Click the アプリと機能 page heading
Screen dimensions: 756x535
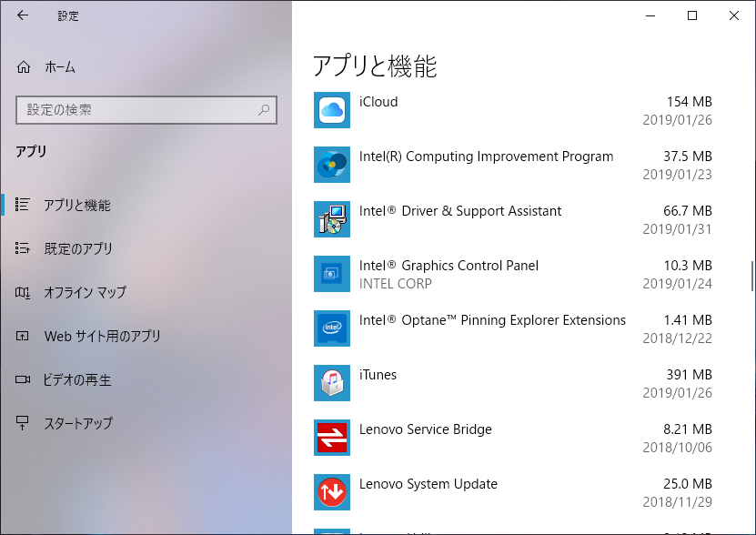pyautogui.click(x=375, y=66)
